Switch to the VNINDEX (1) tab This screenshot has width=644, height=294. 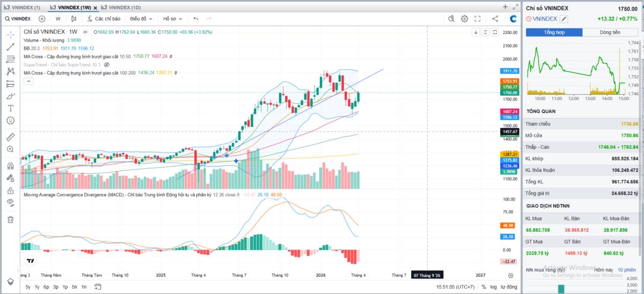tap(23, 7)
